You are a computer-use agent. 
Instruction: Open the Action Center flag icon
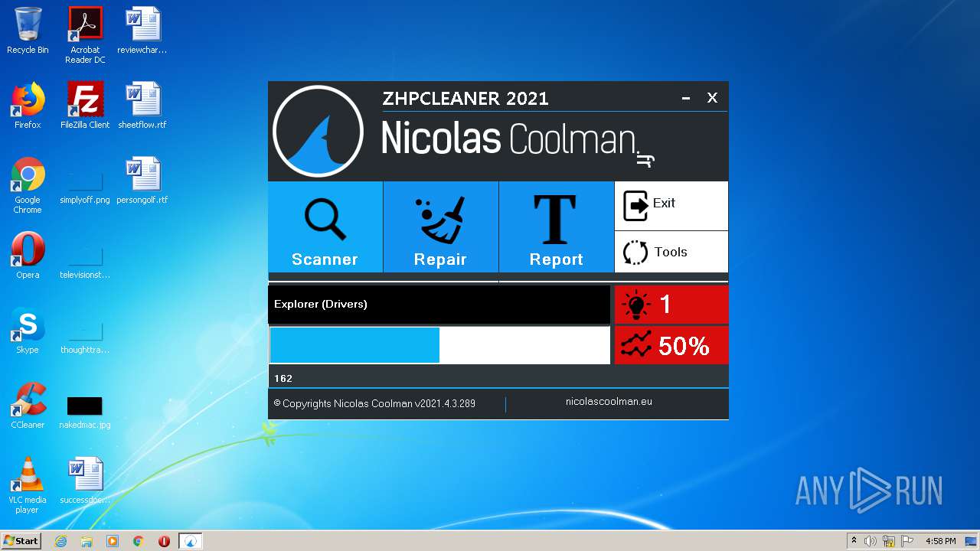[906, 541]
